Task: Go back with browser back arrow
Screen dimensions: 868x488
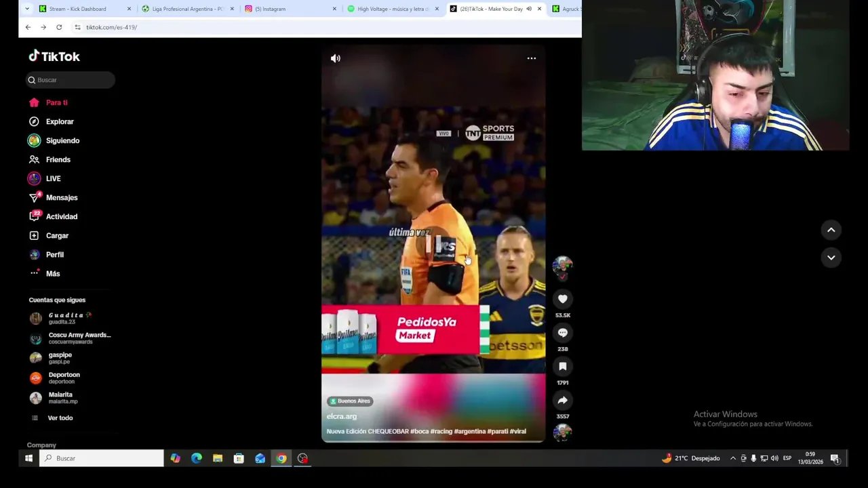Action: [x=28, y=27]
